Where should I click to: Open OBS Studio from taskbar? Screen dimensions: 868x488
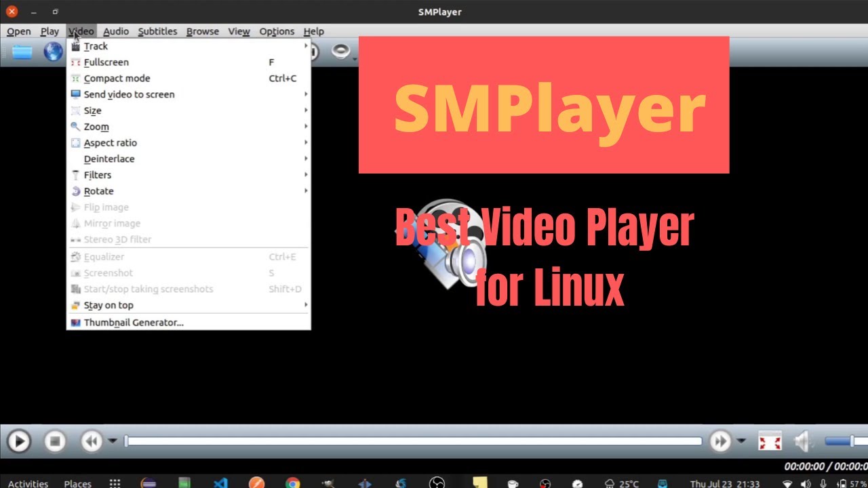click(x=437, y=483)
